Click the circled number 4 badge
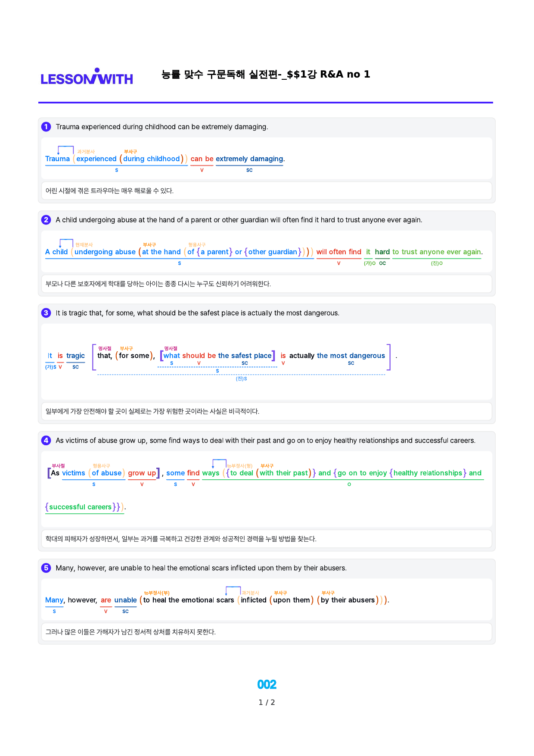The width and height of the screenshot is (534, 756). [x=46, y=440]
